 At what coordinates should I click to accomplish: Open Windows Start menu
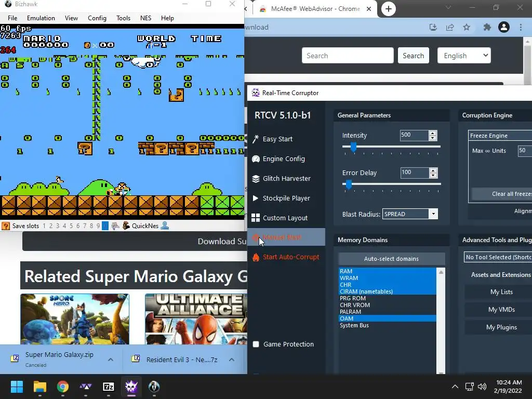tap(17, 387)
